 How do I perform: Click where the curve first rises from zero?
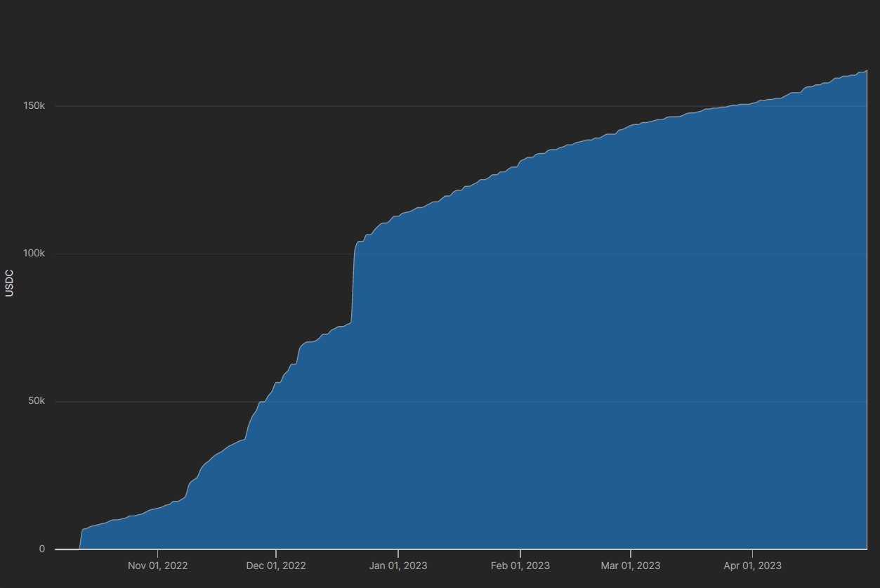click(79, 548)
